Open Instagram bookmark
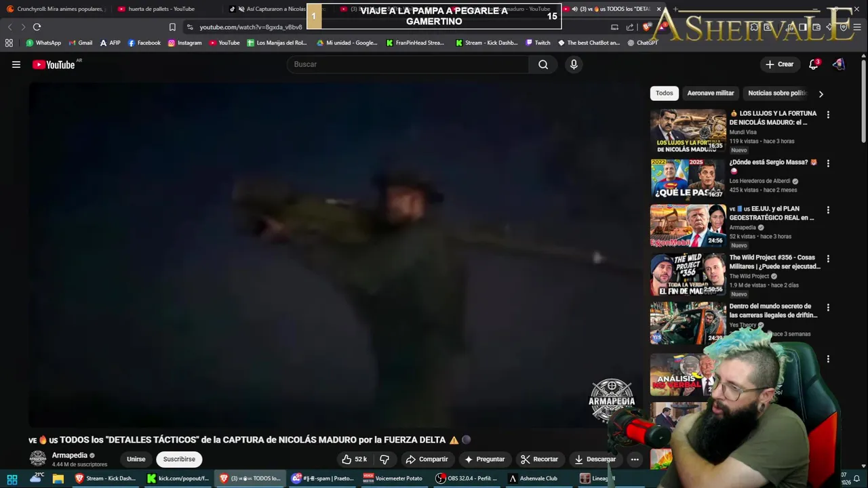Screen dimensions: 868x488 pos(184,43)
